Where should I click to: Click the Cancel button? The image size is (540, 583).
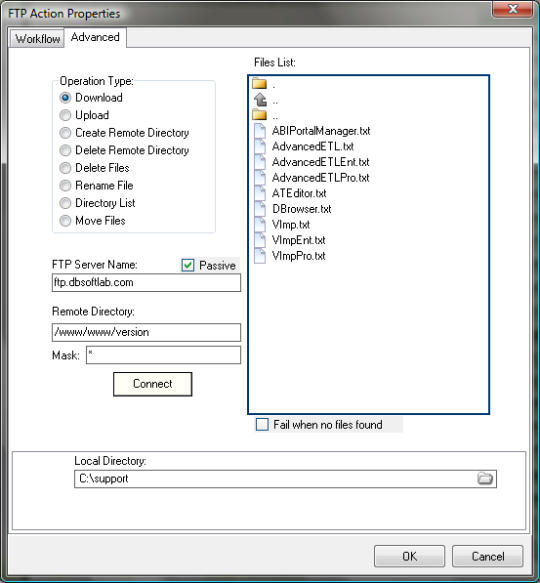click(488, 556)
